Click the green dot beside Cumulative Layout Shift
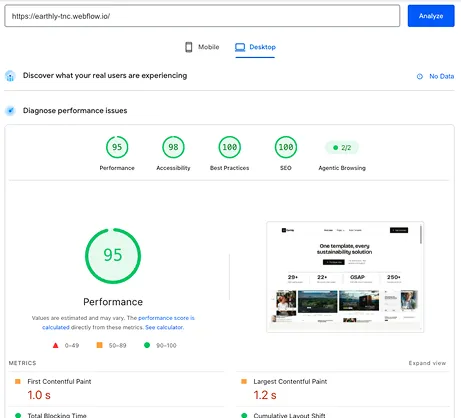Viewport: 461px width, 418px height. [244, 415]
